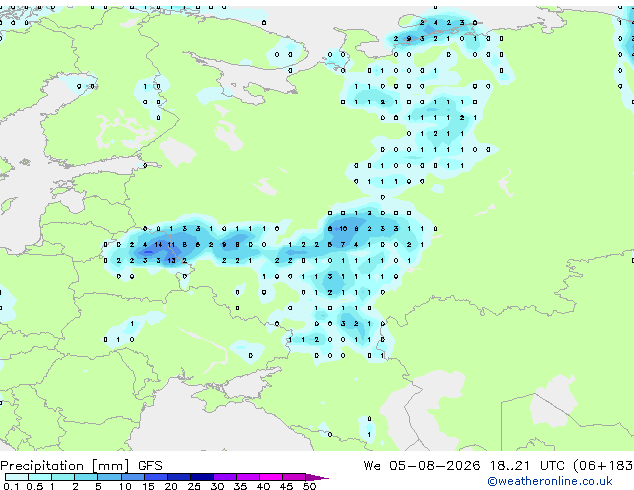This screenshot has width=634, height=490.
Task: Open the weatheronline.co.uk copyright link
Action: [x=550, y=481]
